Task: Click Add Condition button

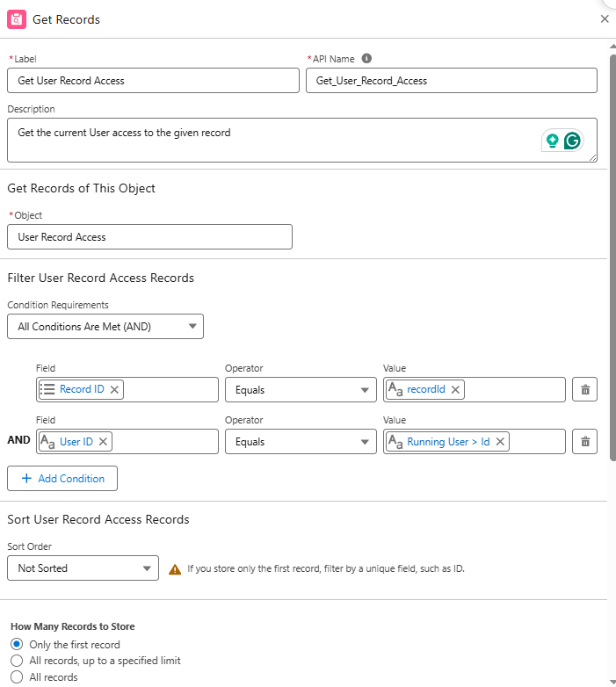Action: [x=62, y=479]
